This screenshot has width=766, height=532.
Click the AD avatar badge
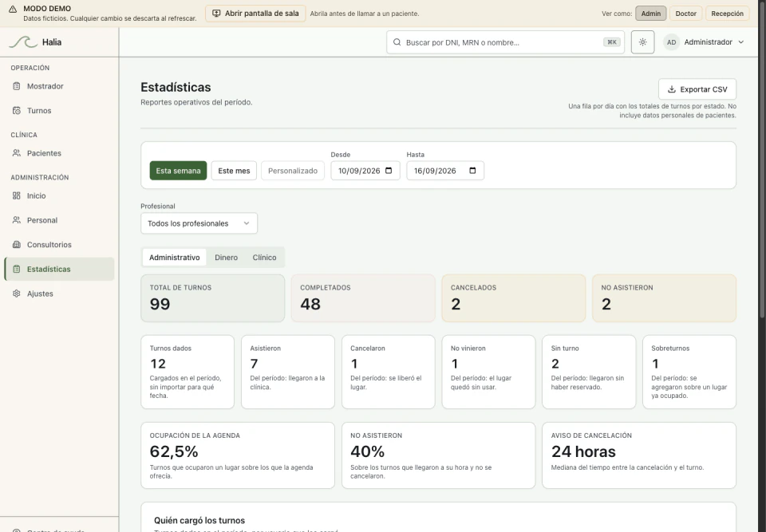tap(671, 42)
